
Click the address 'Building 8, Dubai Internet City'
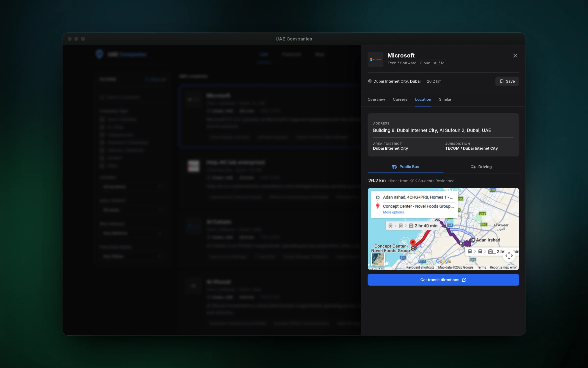point(432,131)
